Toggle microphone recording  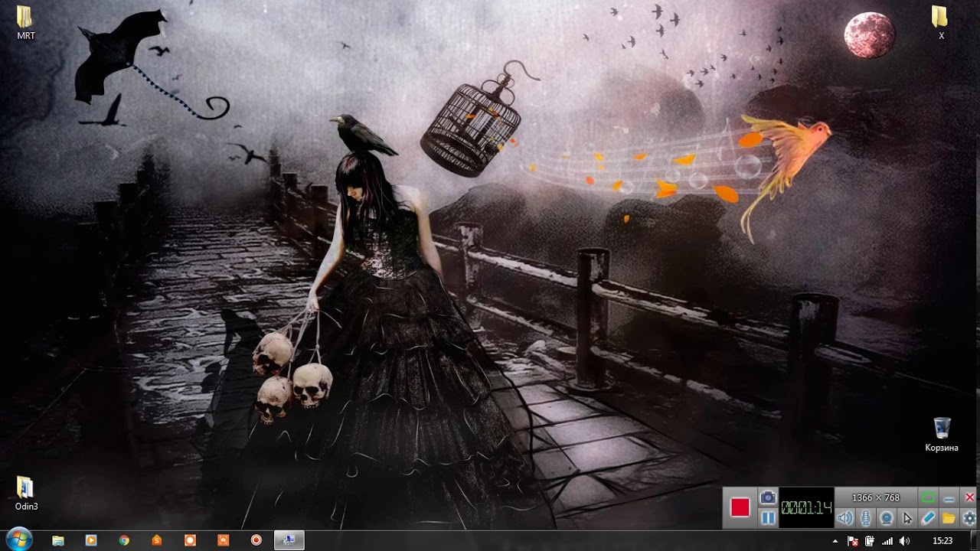click(x=866, y=518)
